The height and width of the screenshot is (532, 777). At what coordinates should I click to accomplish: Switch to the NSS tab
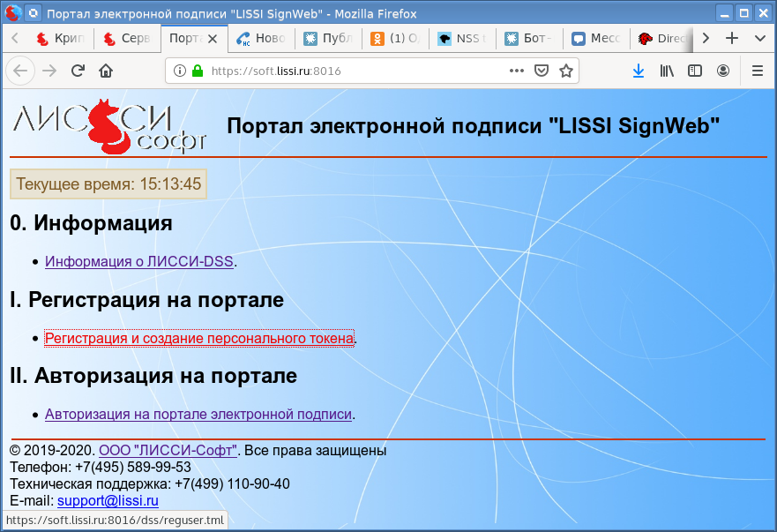pos(462,39)
